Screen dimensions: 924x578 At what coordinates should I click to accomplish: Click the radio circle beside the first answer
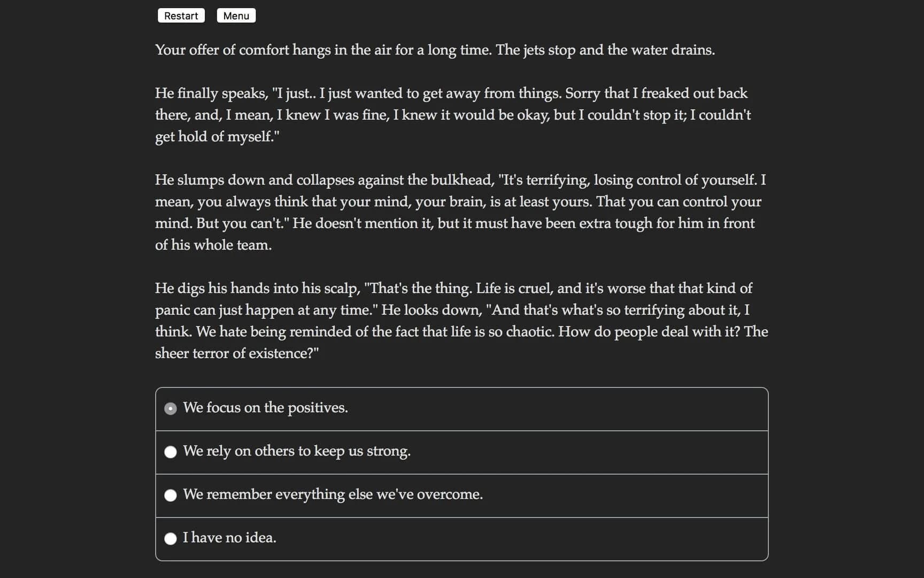point(170,408)
